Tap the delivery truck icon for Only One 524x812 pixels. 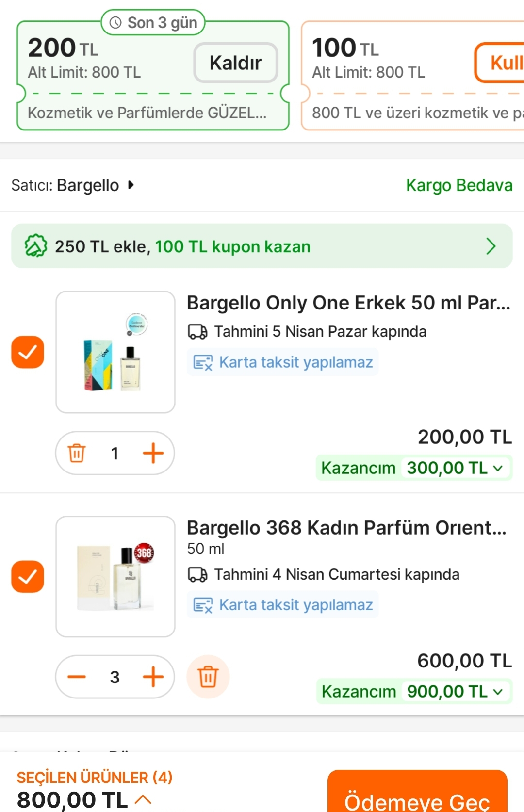[197, 332]
